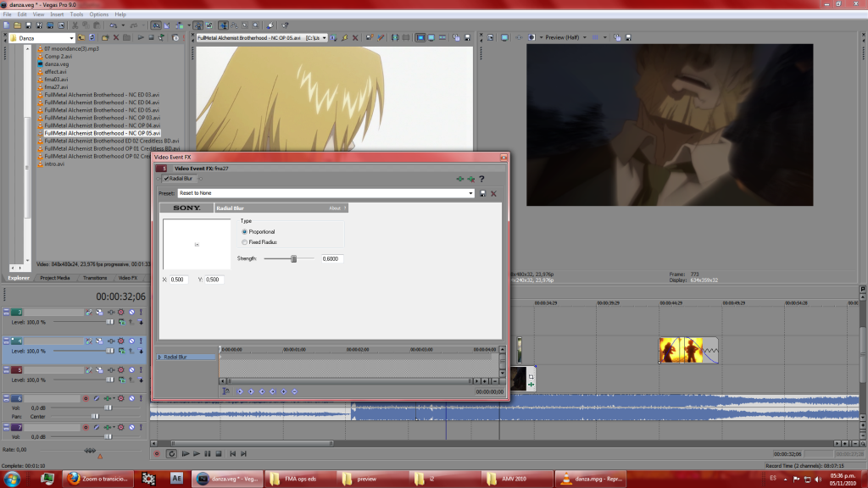Click the Undo arrow icon
This screenshot has height=488, width=868.
point(113,25)
